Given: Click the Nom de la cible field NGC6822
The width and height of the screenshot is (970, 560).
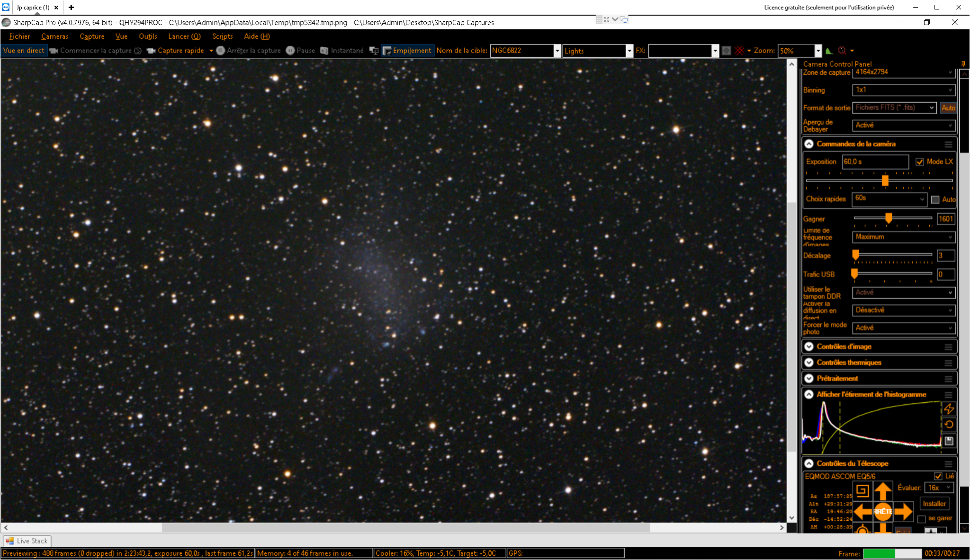Looking at the screenshot, I should click(522, 51).
